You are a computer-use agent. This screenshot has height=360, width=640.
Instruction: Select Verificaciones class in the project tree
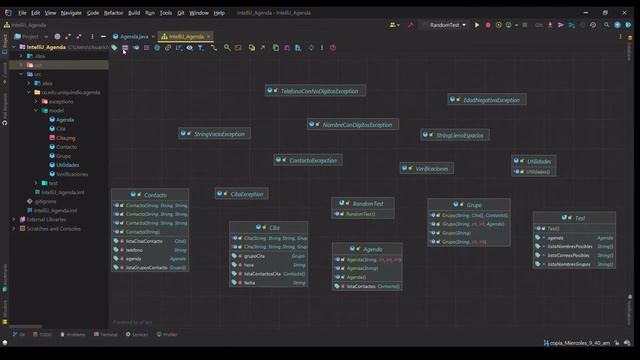coord(72,174)
